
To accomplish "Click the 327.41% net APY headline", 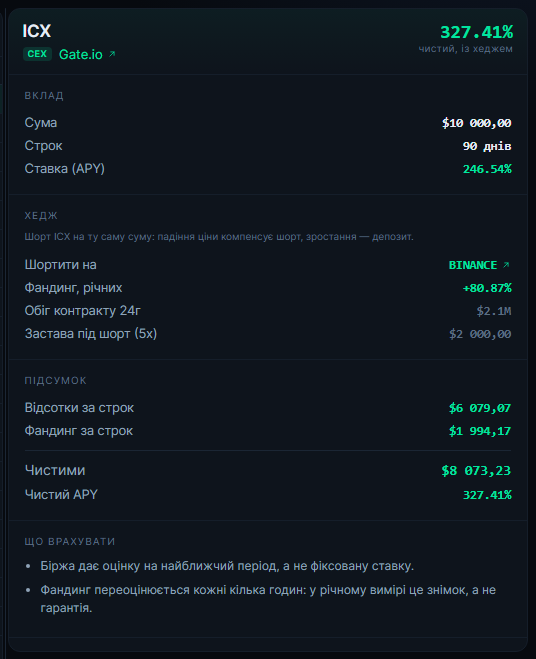I will click(x=476, y=32).
